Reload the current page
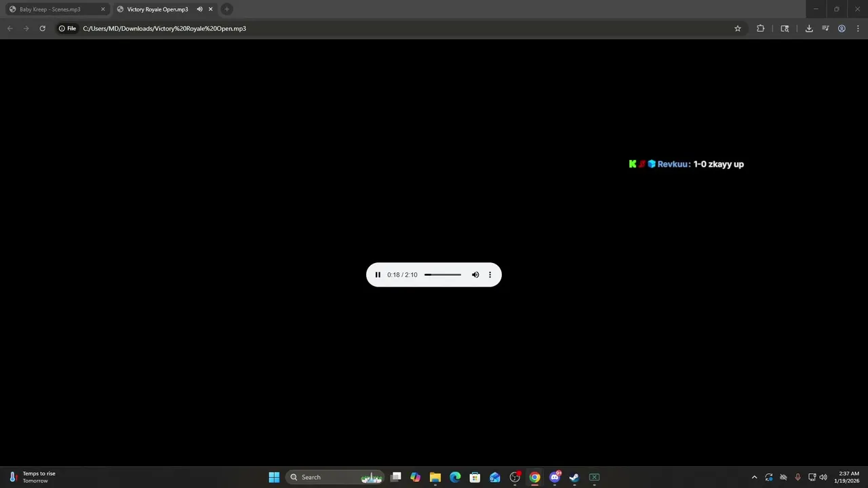 click(x=42, y=28)
